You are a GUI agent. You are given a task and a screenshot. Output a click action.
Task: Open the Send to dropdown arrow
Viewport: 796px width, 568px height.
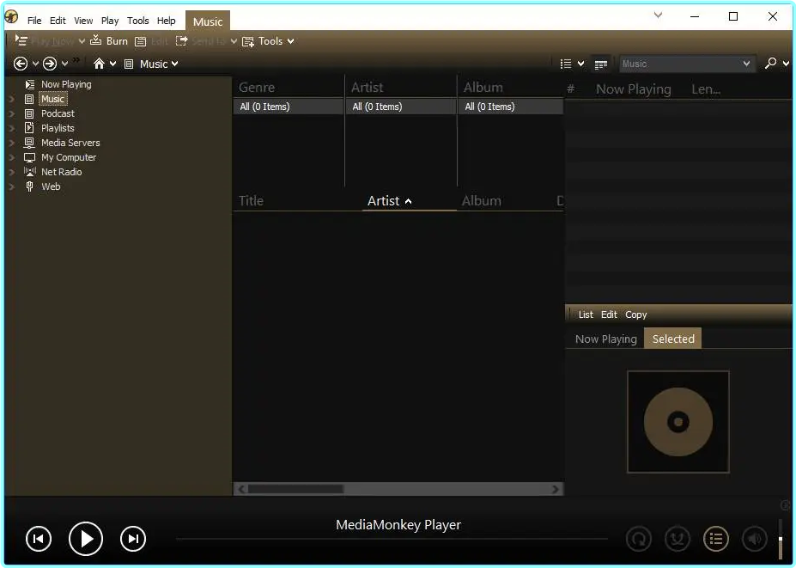(234, 41)
